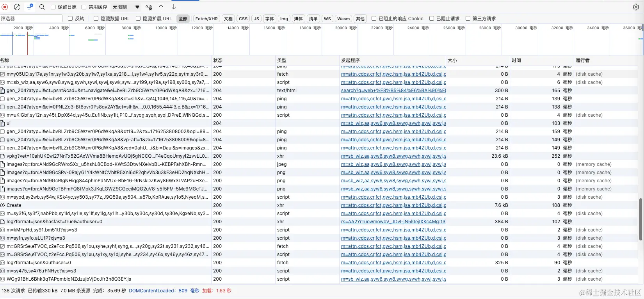Select the m=uKlGbf,sy12n,sy45t request name
This screenshot has width=644, height=299.
108,115
